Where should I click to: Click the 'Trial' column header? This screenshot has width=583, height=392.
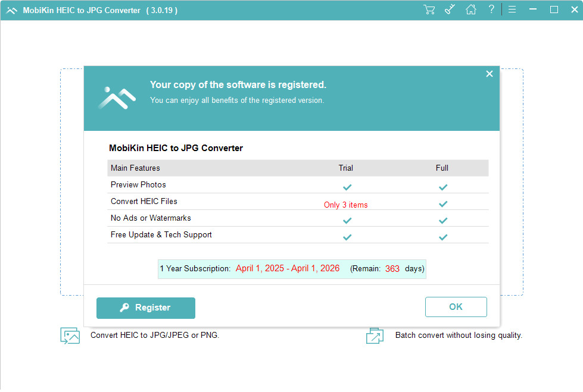click(346, 168)
